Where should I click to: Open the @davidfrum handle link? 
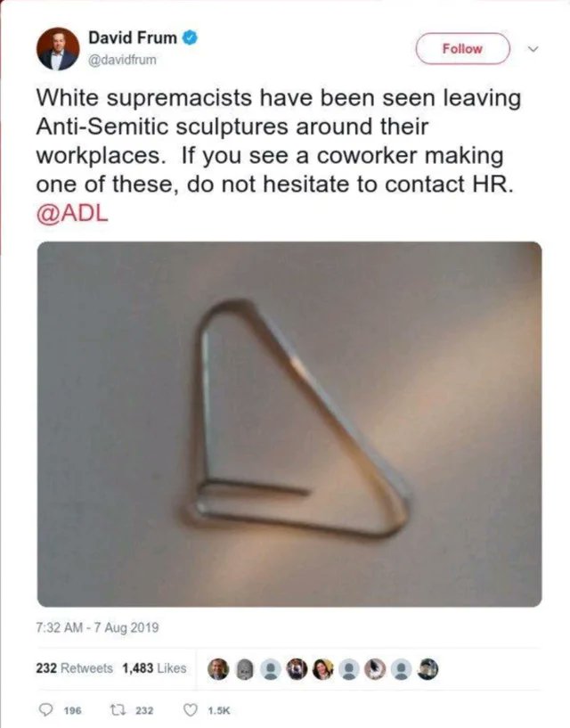pyautogui.click(x=123, y=60)
